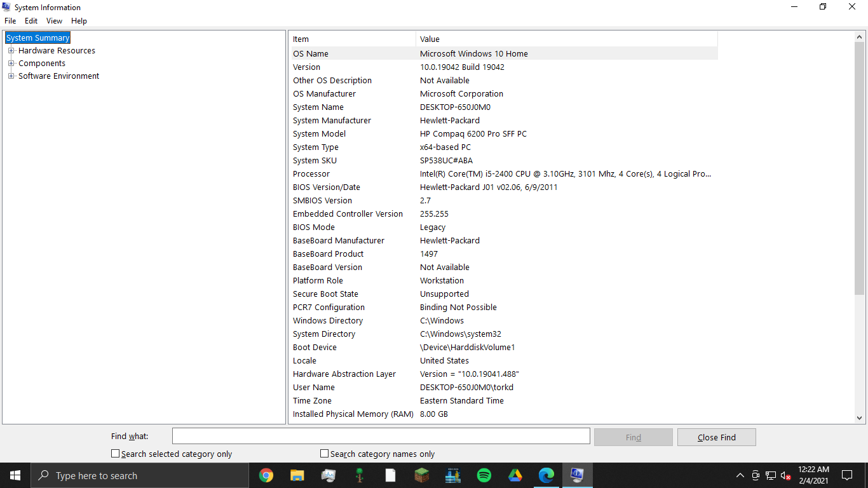Open the Action Center notifications
868x488 pixels.
pos(847,475)
